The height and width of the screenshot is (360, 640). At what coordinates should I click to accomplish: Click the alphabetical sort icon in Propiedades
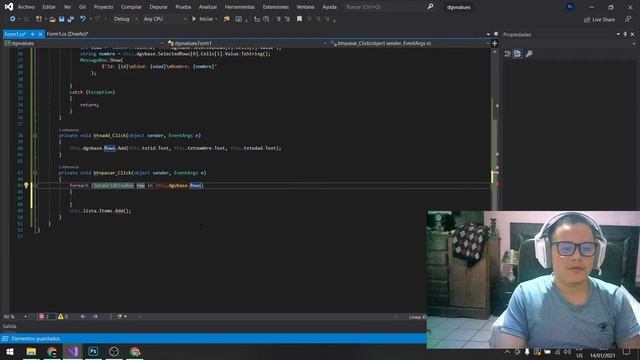click(518, 54)
